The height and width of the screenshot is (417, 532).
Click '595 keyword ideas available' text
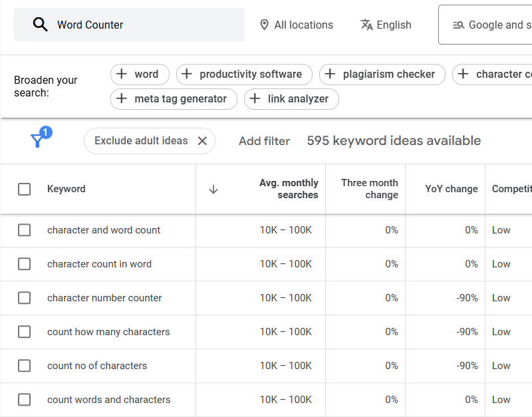point(394,141)
